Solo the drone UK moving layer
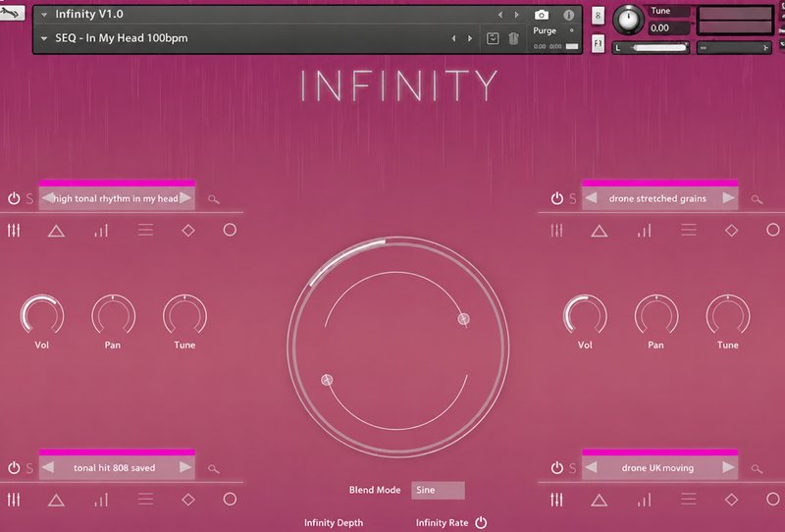The height and width of the screenshot is (532, 785). 573,468
